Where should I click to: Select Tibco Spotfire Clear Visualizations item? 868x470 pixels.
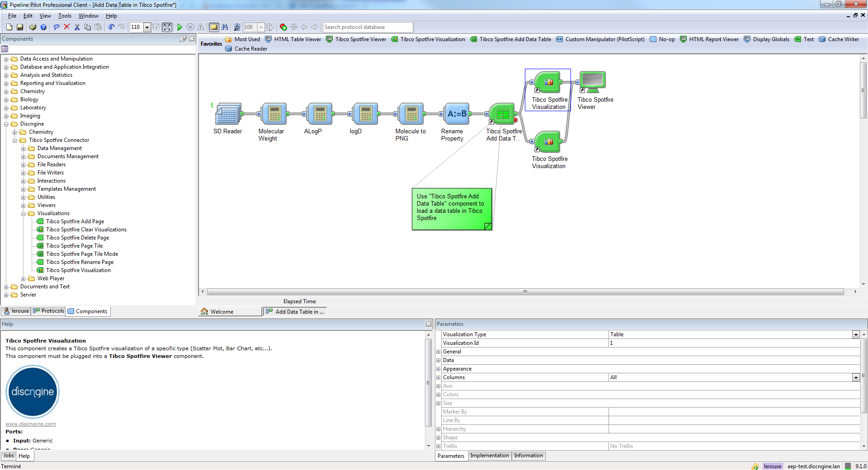(86, 230)
